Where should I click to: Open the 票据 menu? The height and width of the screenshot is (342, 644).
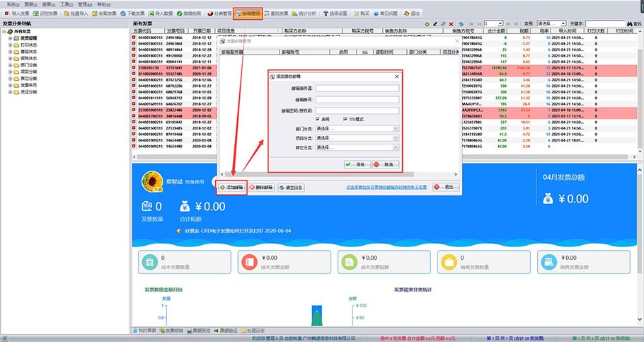[x=28, y=4]
